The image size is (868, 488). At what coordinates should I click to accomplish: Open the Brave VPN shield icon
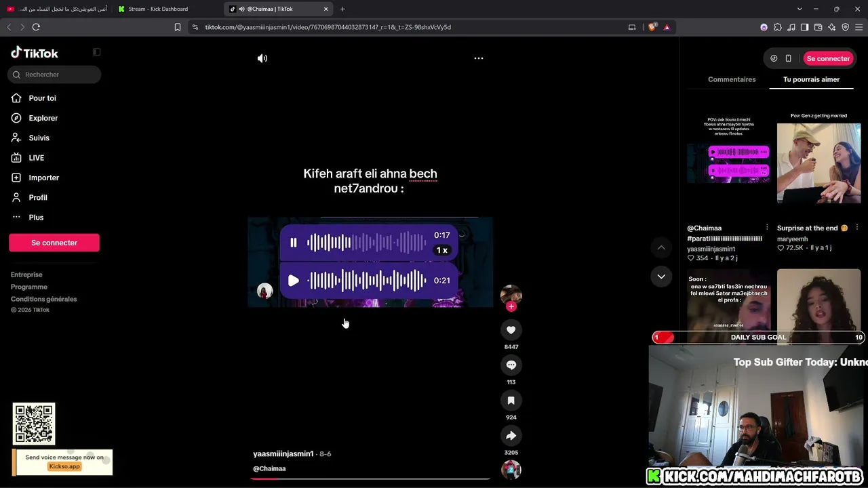pos(846,27)
